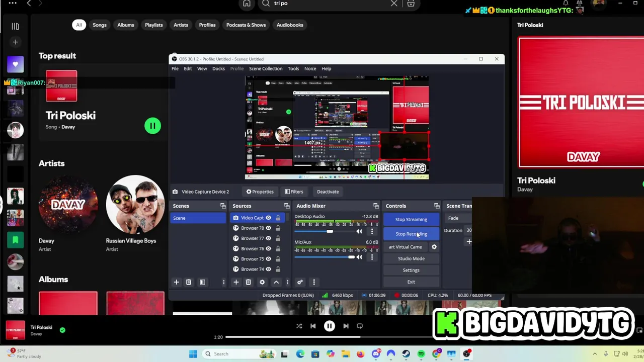The height and width of the screenshot is (362, 644).
Task: Click the Spotify search field
Action: point(330,4)
